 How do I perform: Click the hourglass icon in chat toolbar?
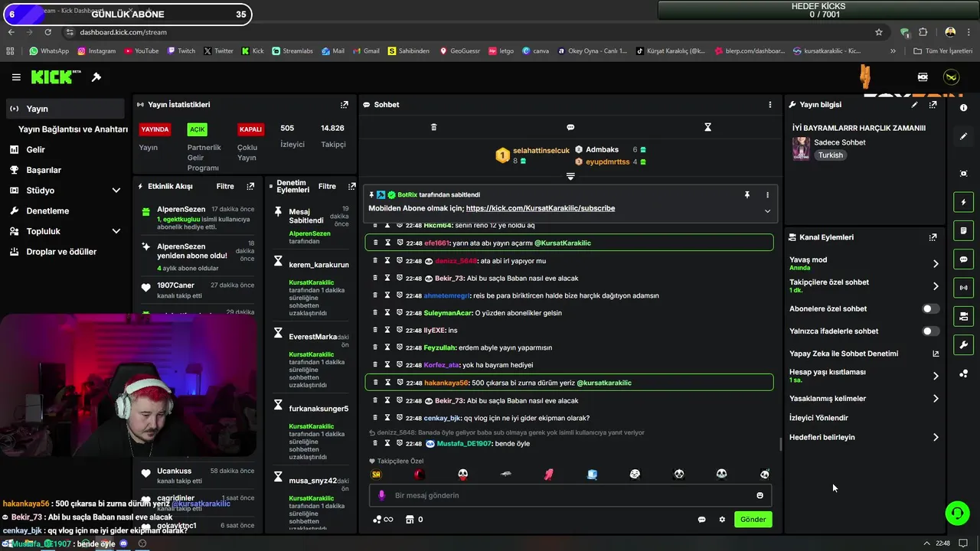708,127
